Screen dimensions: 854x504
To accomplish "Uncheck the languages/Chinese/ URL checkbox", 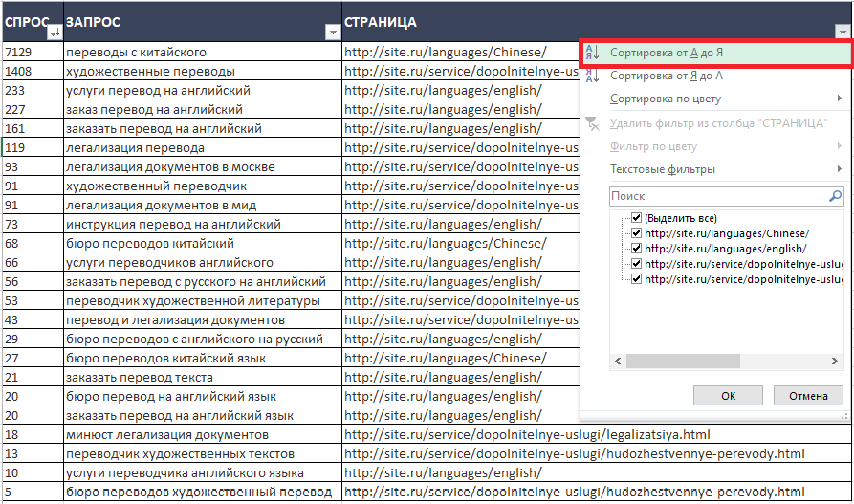I will click(x=636, y=233).
